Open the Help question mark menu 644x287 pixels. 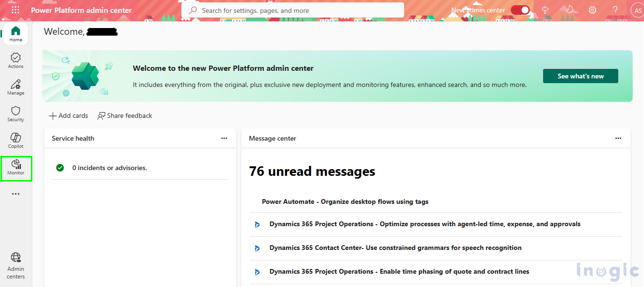(615, 10)
